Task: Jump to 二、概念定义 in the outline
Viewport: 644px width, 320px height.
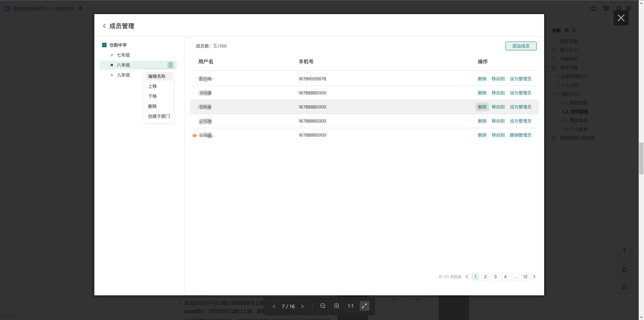Action: coord(564,50)
